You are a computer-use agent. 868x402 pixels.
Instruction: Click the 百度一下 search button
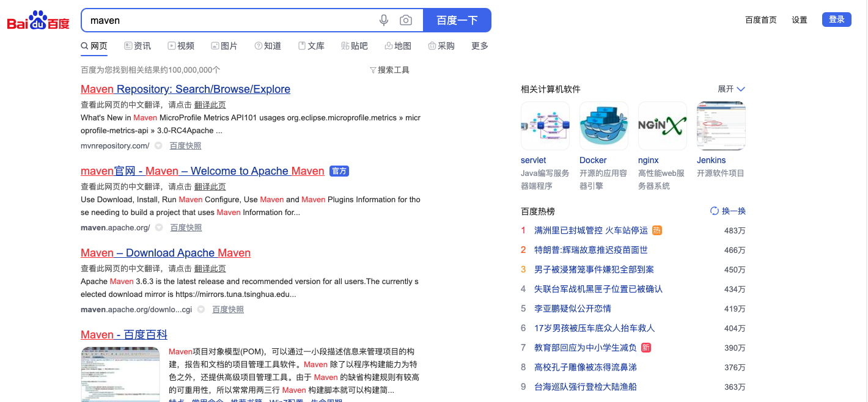tap(457, 20)
